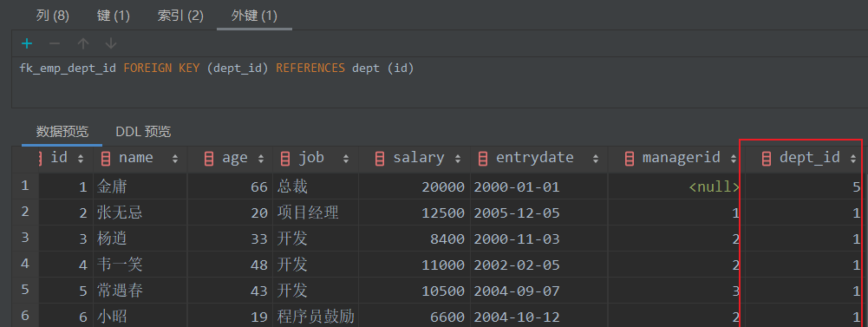Click the salary cell 12500

click(414, 213)
